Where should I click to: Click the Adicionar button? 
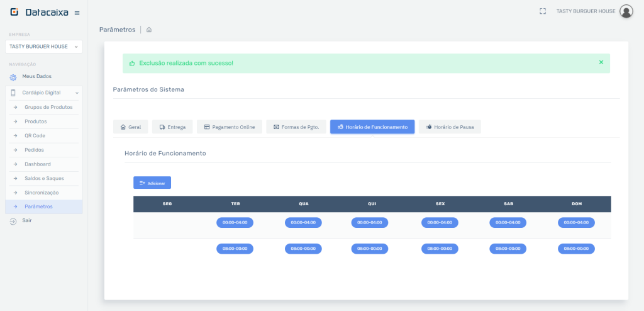tap(152, 183)
